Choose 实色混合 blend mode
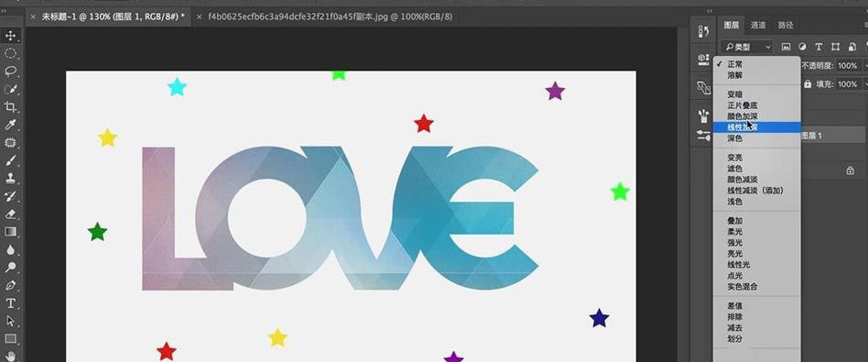Viewport: 868px width, 362px height. [x=756, y=287]
